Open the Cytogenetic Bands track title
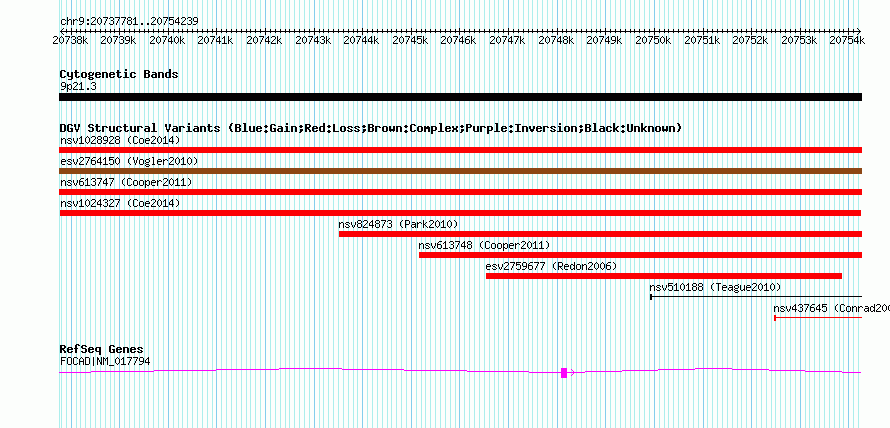The image size is (890, 428). point(119,74)
